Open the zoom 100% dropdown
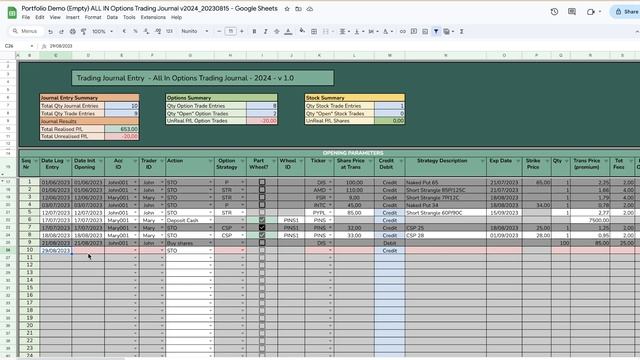The width and height of the screenshot is (640, 360). [102, 31]
